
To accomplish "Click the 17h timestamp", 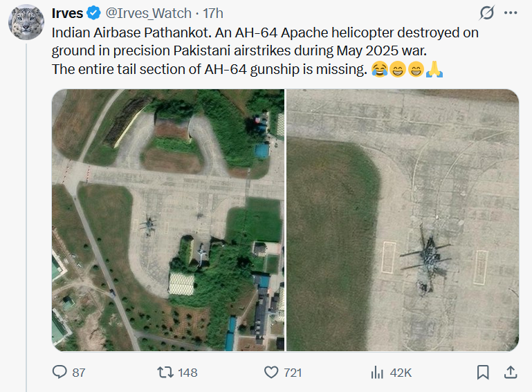I will point(213,13).
